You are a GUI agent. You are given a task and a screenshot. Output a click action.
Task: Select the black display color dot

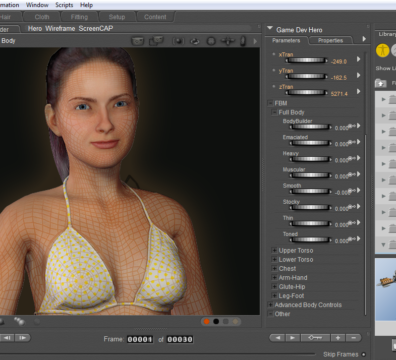pos(216,321)
